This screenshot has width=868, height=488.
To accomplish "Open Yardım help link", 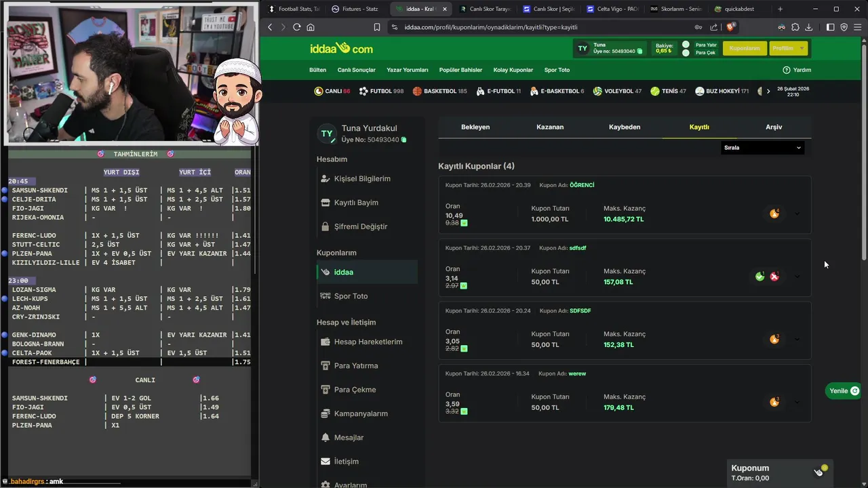I will tap(797, 70).
